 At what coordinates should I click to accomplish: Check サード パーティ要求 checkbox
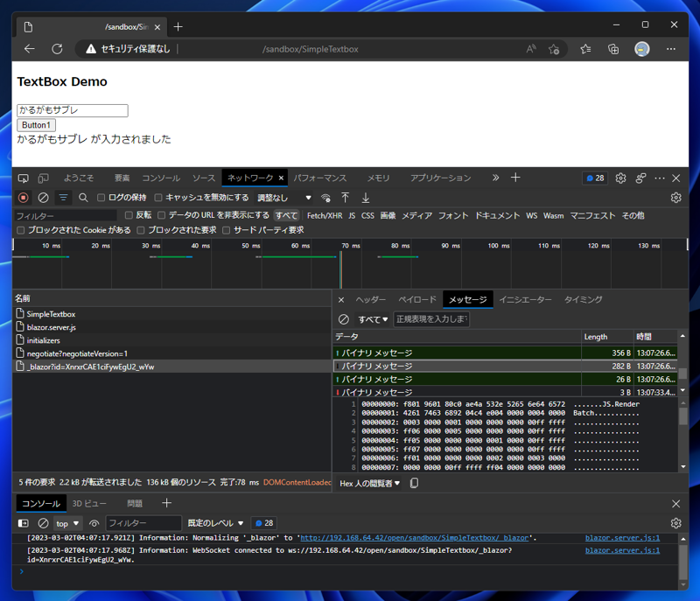click(227, 230)
